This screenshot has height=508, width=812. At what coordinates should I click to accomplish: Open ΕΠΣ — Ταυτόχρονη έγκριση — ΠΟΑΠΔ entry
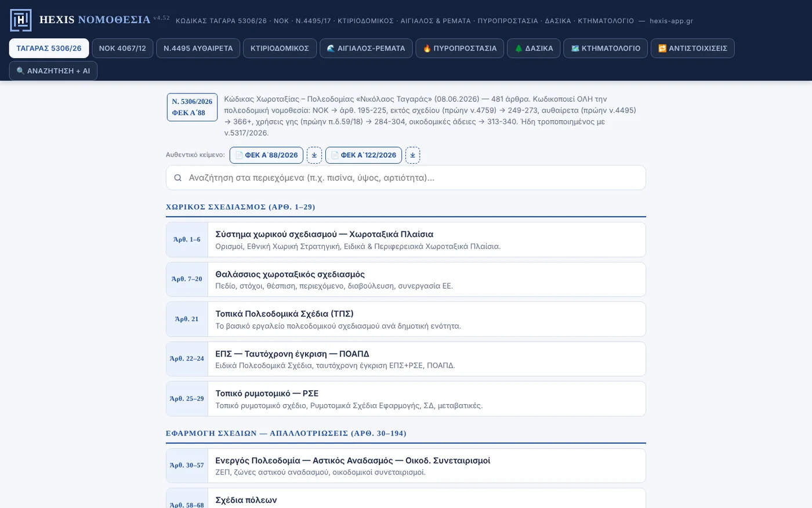(406, 359)
